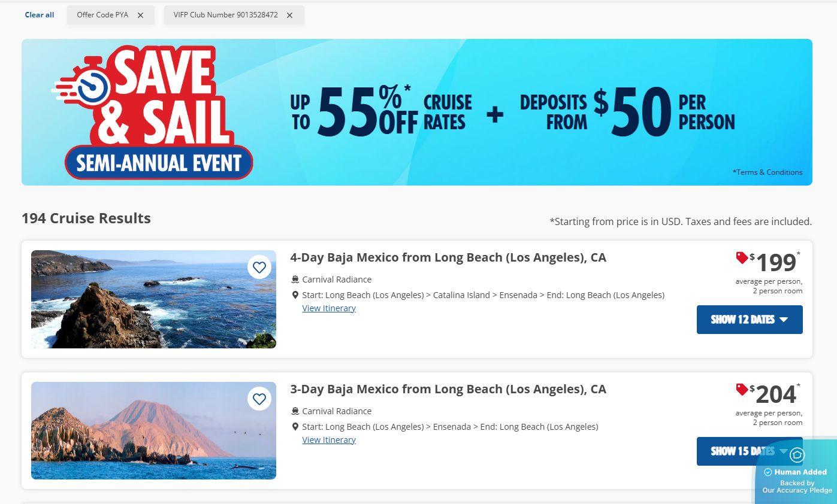This screenshot has width=837, height=504.
Task: Click the heart icon on the 4-Day Baja cruise image
Action: pos(259,268)
